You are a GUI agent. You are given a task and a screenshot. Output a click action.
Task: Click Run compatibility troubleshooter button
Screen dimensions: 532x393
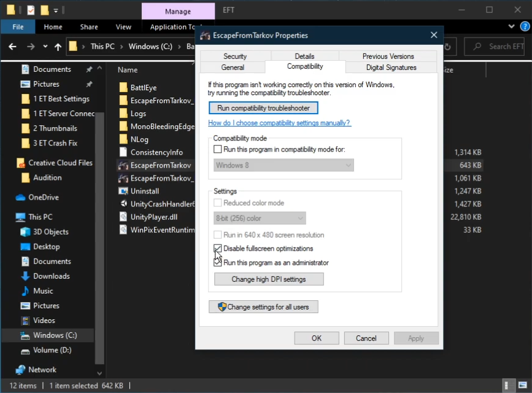[x=263, y=108]
